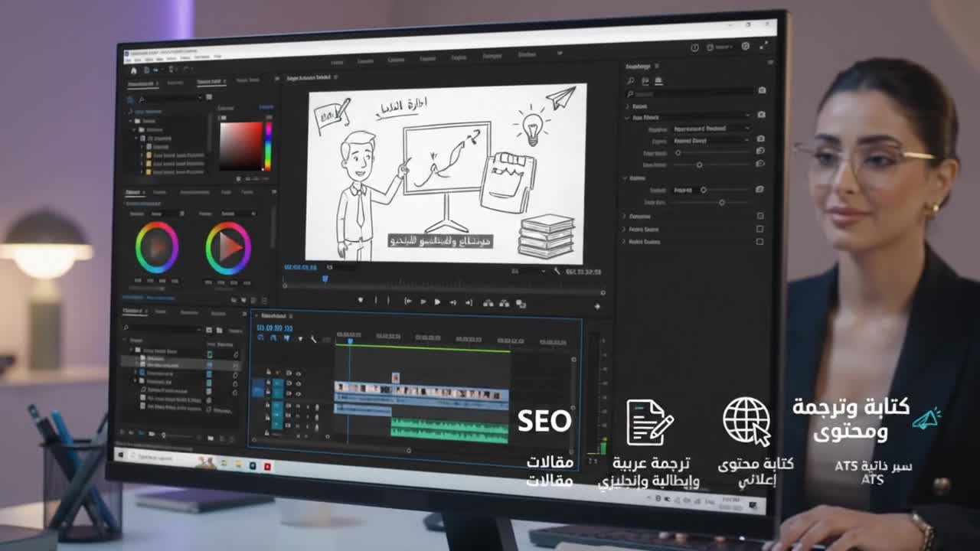Click the Lift button under the preview
Screen dimensions: 980x551
click(x=488, y=303)
